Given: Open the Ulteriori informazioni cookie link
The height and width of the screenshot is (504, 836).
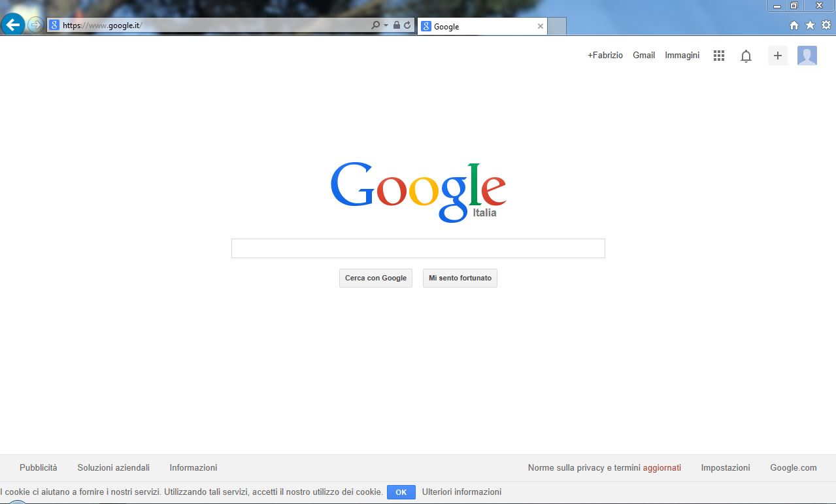Looking at the screenshot, I should pyautogui.click(x=462, y=492).
